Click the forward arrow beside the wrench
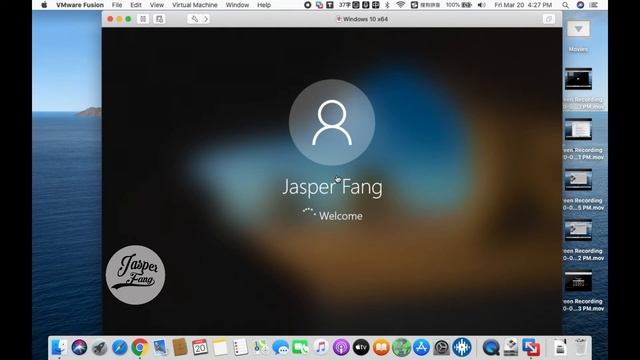This screenshot has height=360, width=640. click(x=206, y=19)
